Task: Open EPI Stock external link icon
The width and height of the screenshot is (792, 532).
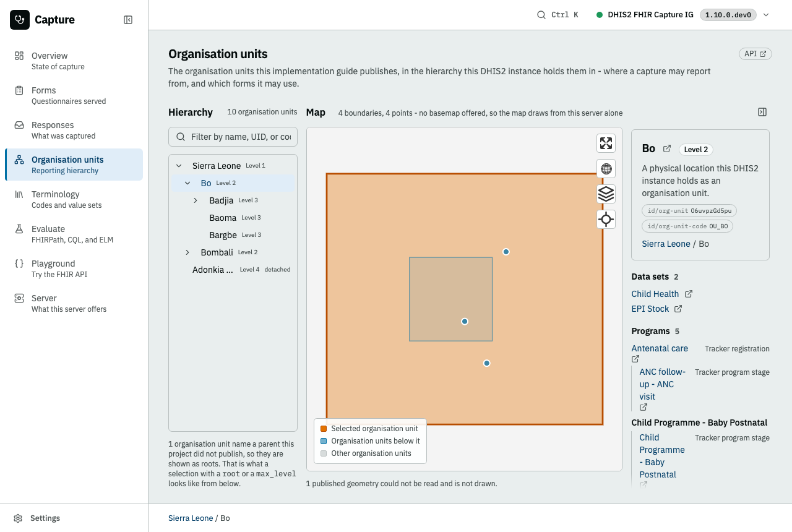Action: click(x=678, y=309)
